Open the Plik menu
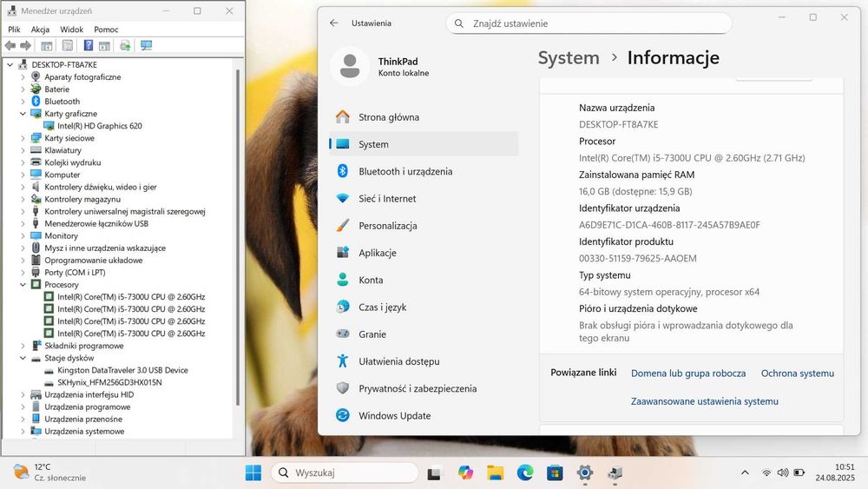The height and width of the screenshot is (489, 868). click(14, 30)
